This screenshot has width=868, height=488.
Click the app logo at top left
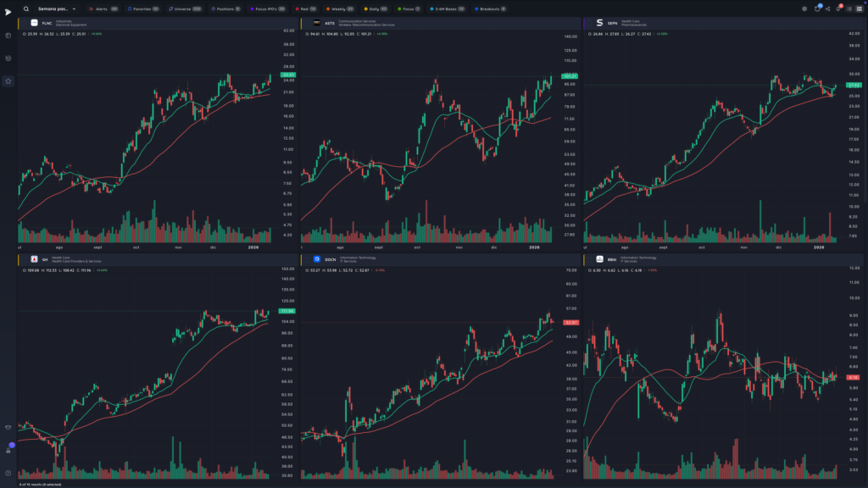point(8,12)
